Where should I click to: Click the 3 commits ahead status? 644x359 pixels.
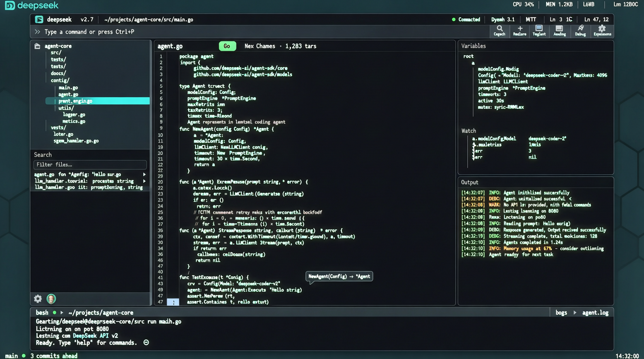tap(54, 356)
